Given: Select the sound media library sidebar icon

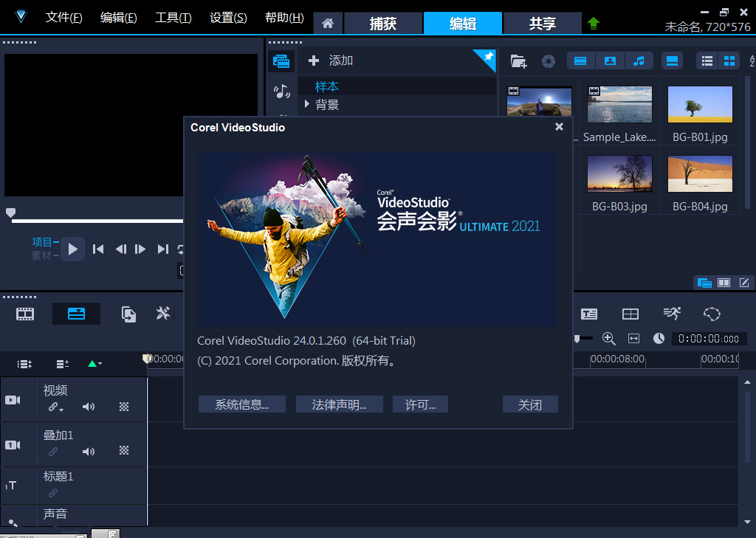Looking at the screenshot, I should point(281,92).
